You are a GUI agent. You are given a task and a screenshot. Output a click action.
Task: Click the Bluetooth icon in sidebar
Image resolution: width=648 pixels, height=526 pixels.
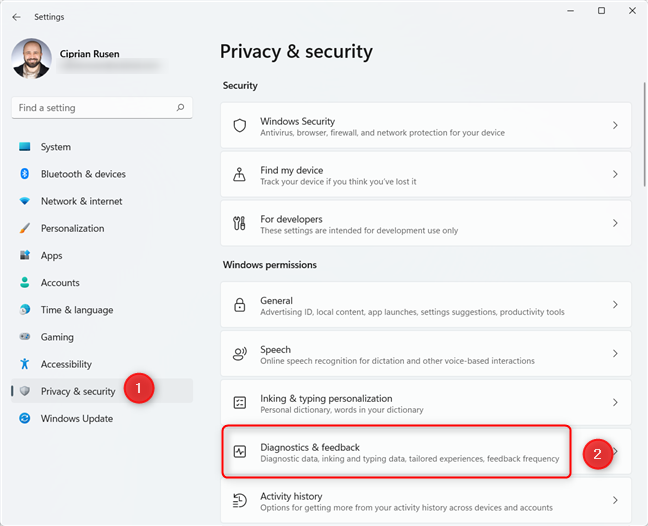point(24,174)
